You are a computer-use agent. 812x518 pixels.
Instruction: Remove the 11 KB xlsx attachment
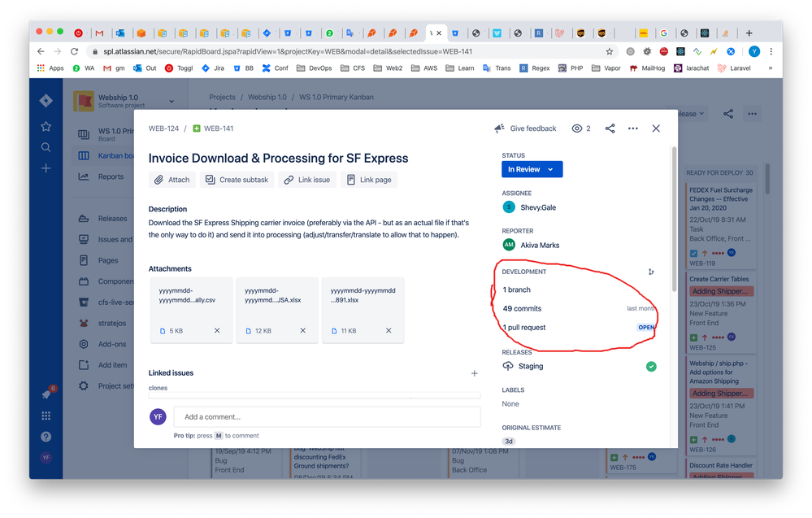(389, 330)
